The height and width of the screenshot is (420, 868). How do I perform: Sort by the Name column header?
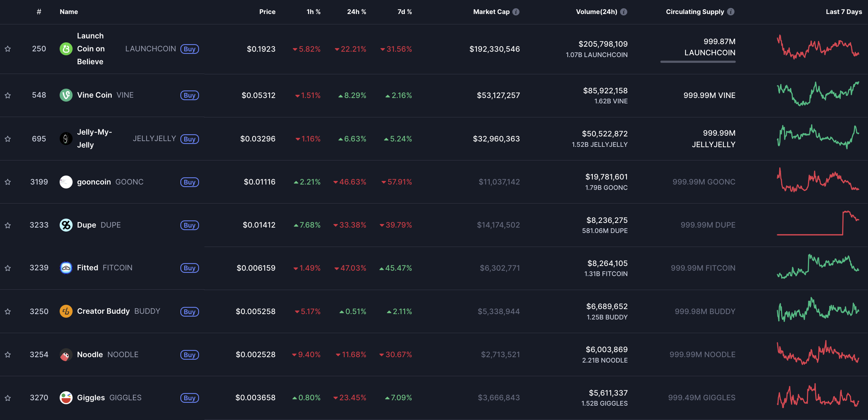[69, 12]
